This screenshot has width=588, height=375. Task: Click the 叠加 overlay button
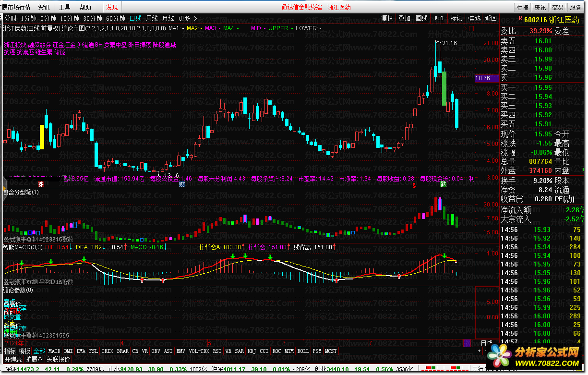(x=405, y=19)
